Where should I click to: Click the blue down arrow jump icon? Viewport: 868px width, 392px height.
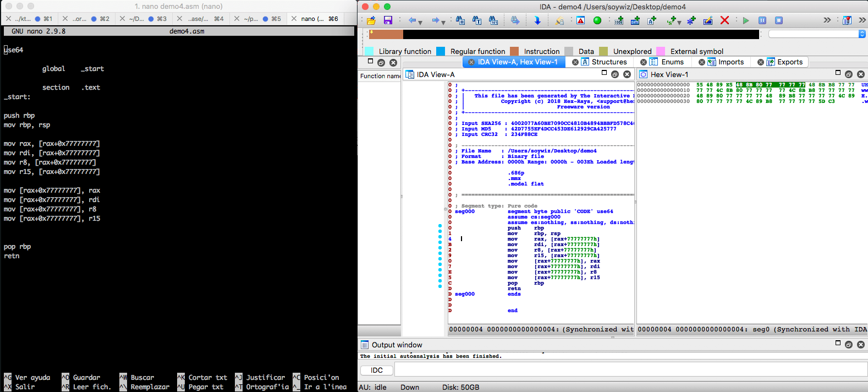point(537,20)
